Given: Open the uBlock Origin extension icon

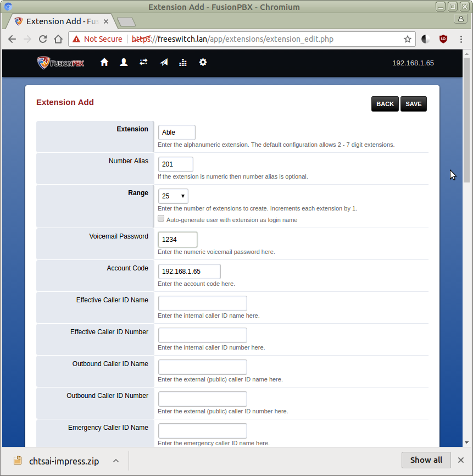Looking at the screenshot, I should (443, 39).
